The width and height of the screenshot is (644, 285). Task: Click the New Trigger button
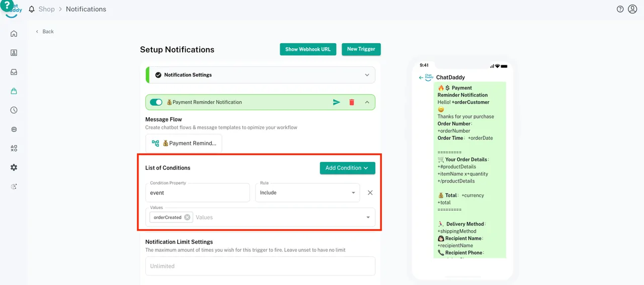(361, 49)
